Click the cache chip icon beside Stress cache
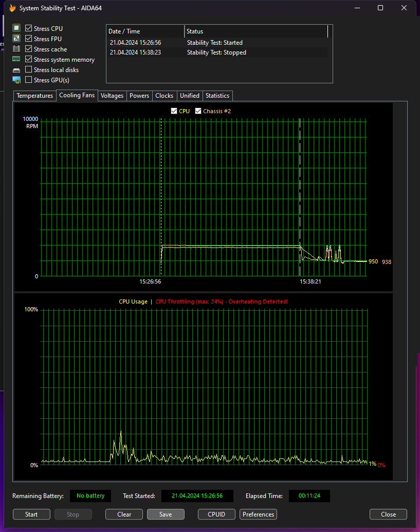Screen dimensions: 420x532 (16, 49)
